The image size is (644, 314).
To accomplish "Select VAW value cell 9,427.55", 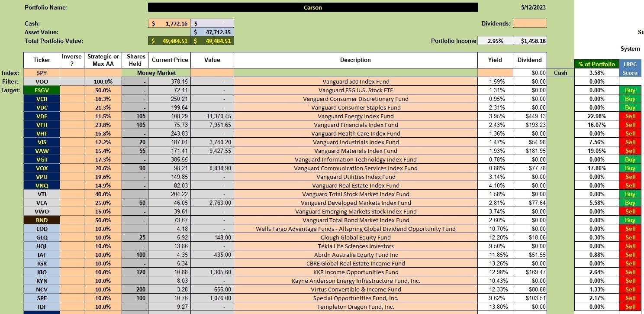I will pyautogui.click(x=212, y=151).
